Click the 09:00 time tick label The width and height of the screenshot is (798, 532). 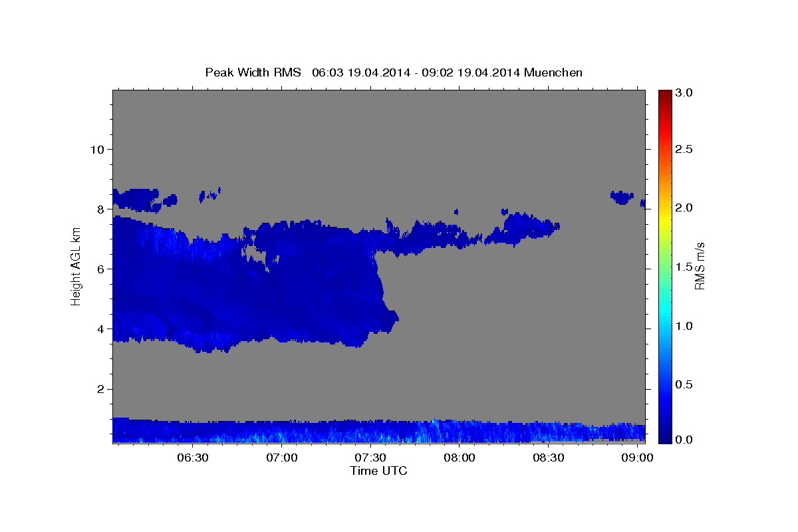(637, 458)
